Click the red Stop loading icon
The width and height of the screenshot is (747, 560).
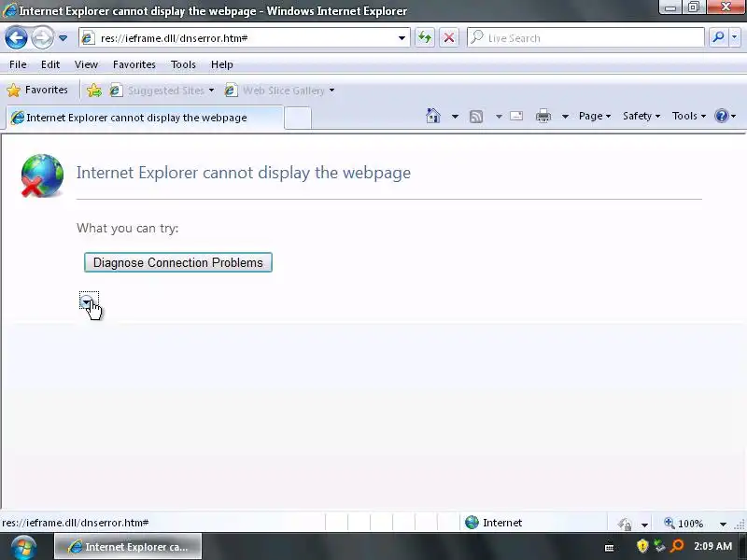tap(449, 37)
